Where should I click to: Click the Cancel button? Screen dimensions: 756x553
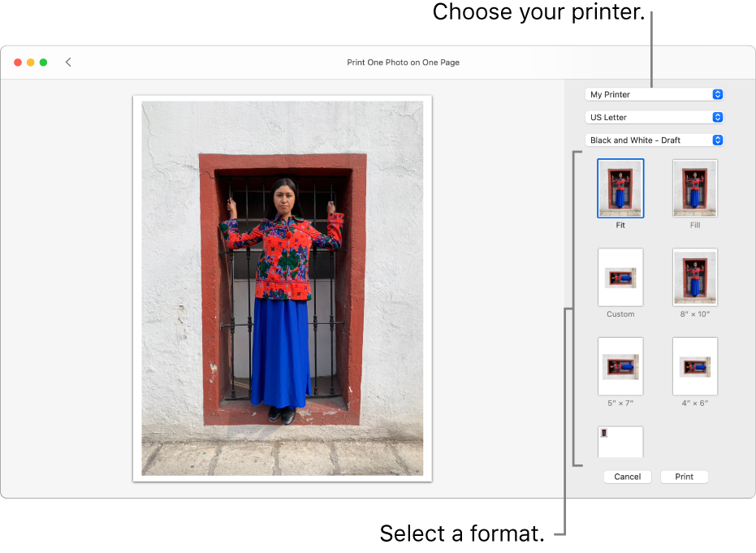tap(627, 477)
